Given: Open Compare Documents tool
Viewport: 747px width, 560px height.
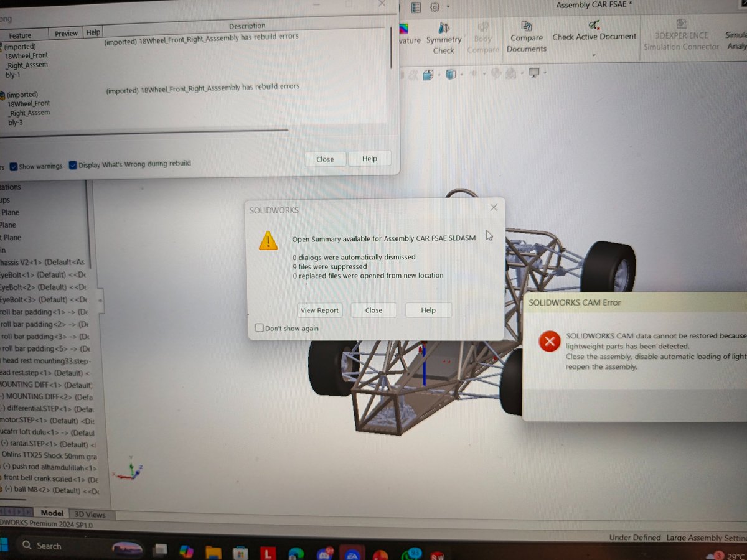Looking at the screenshot, I should pyautogui.click(x=527, y=37).
